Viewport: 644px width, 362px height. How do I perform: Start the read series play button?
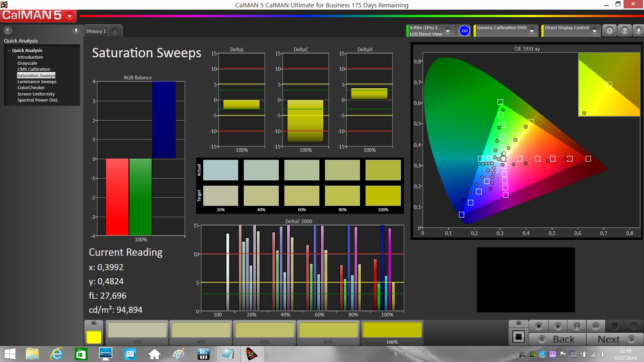point(558,326)
